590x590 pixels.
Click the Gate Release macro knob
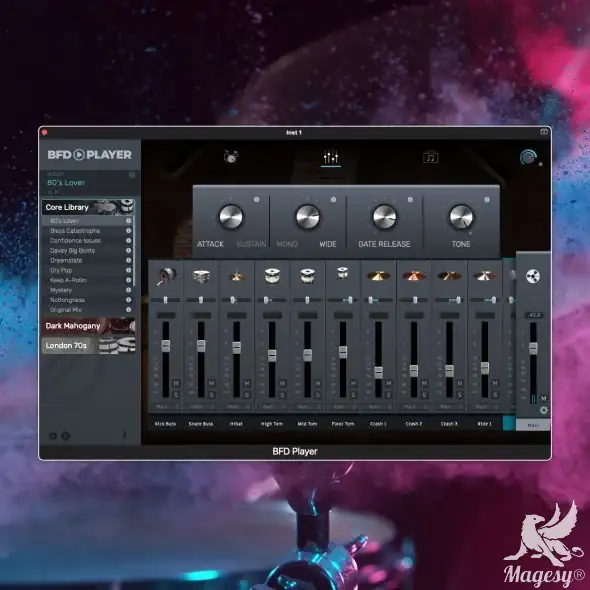pyautogui.click(x=385, y=217)
